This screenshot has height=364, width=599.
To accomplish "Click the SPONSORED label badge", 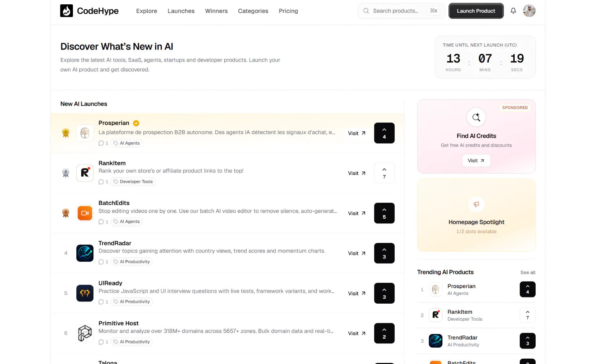I will pyautogui.click(x=515, y=108).
